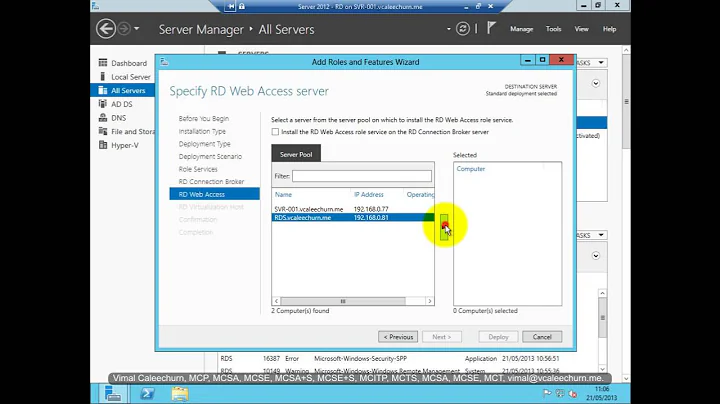Select All Servers in the sidebar
The image size is (720, 404).
(123, 90)
